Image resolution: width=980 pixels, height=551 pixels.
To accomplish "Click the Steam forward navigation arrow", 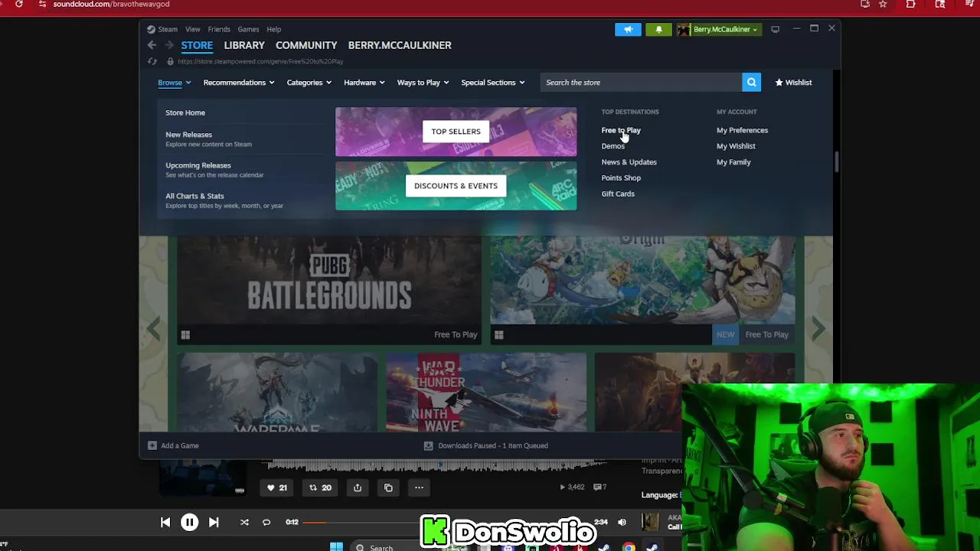I will 169,45.
